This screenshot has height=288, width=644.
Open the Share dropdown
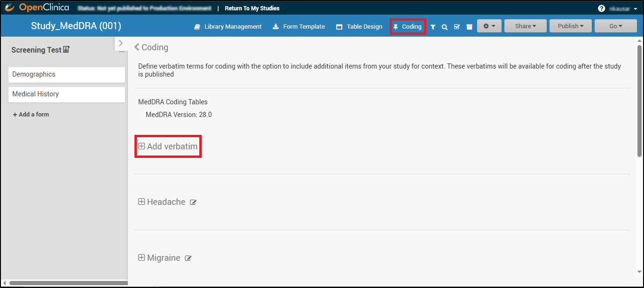[525, 26]
